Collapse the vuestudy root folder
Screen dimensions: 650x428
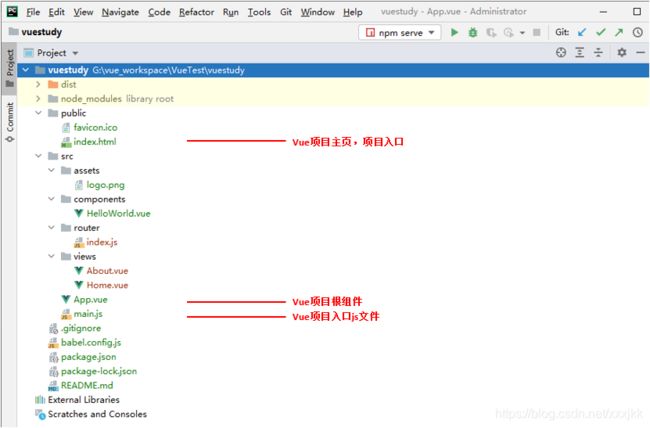tap(26, 70)
